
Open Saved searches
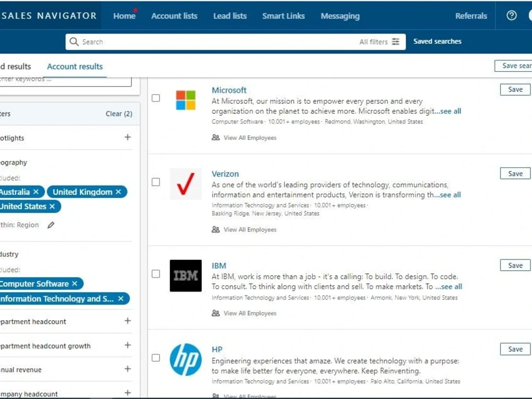click(x=437, y=41)
